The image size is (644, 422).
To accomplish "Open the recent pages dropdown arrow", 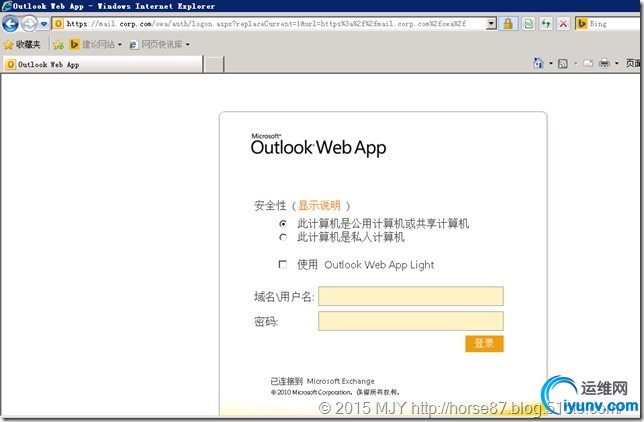I will 44,24.
